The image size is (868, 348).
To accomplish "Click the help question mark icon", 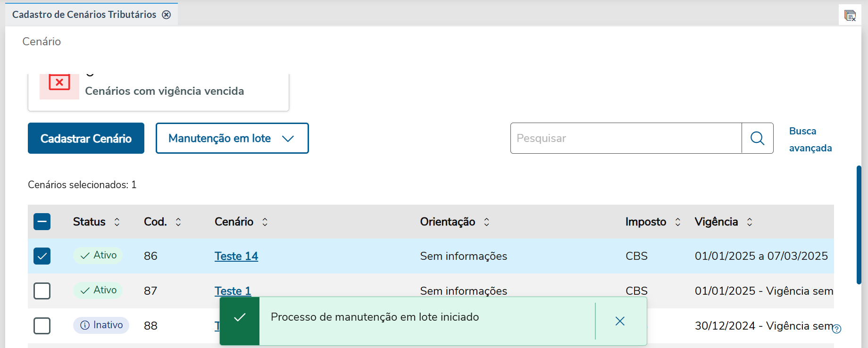I will tap(837, 329).
